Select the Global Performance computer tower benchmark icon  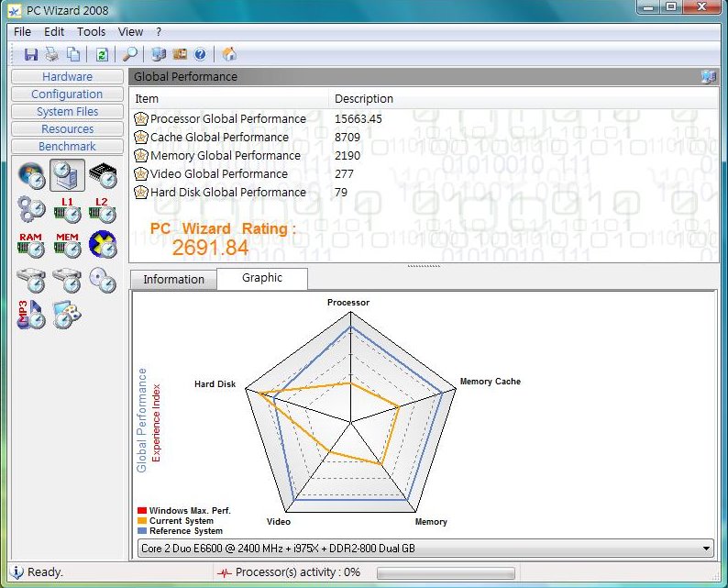(67, 175)
